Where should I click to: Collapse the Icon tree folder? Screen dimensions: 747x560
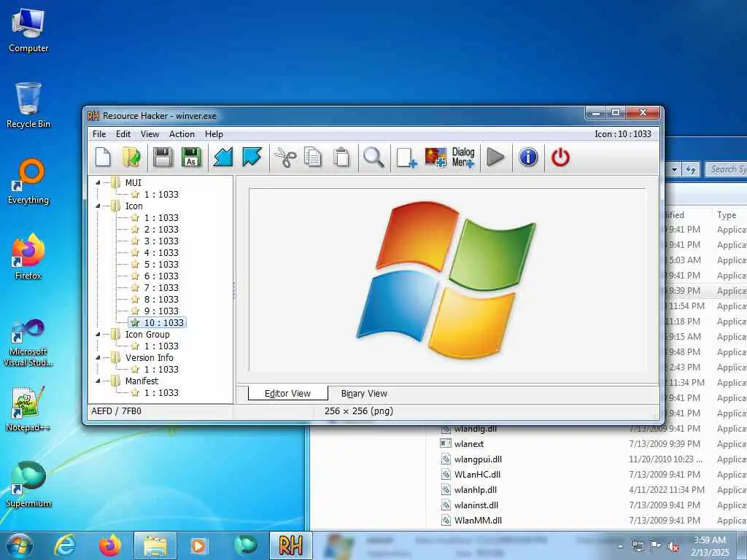98,206
